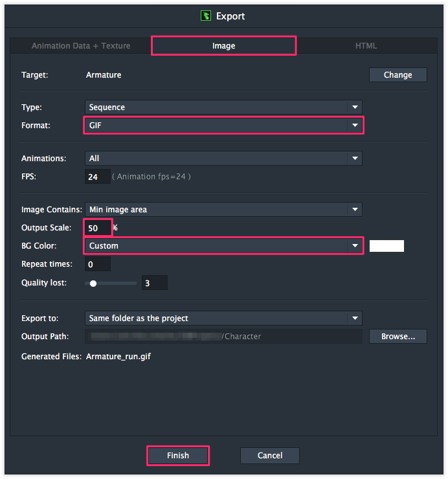Pick the white background color swatch
Screen dimensions: 448x479
point(386,246)
